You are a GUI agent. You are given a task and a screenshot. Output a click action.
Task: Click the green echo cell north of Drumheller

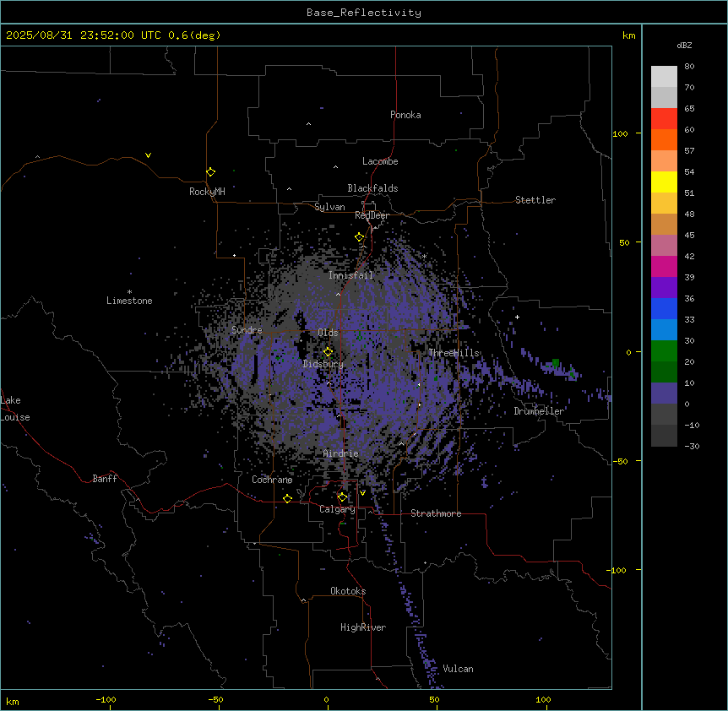(x=555, y=363)
